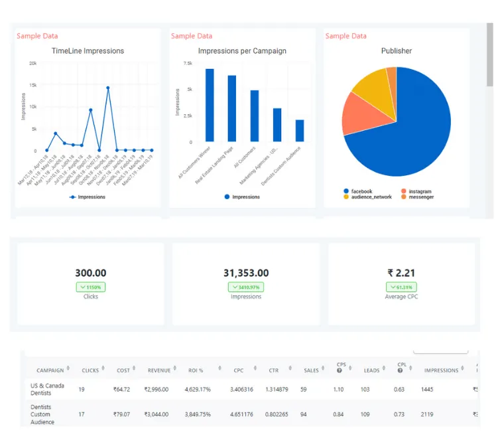
Task: Click the CPL help question-mark icon
Action: tap(400, 370)
